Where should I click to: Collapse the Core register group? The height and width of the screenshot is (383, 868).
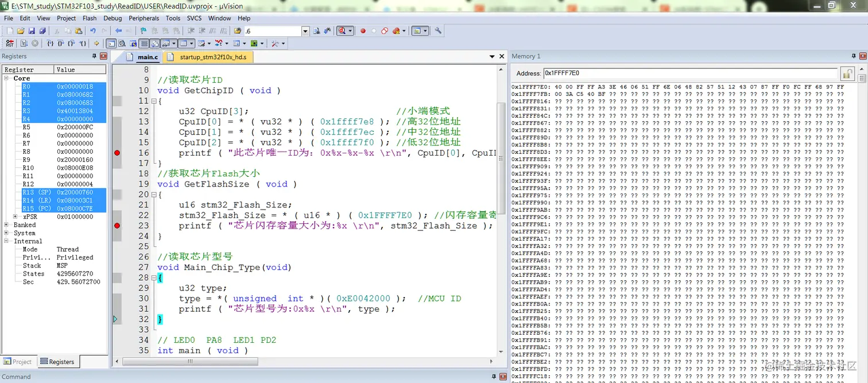[x=7, y=78]
